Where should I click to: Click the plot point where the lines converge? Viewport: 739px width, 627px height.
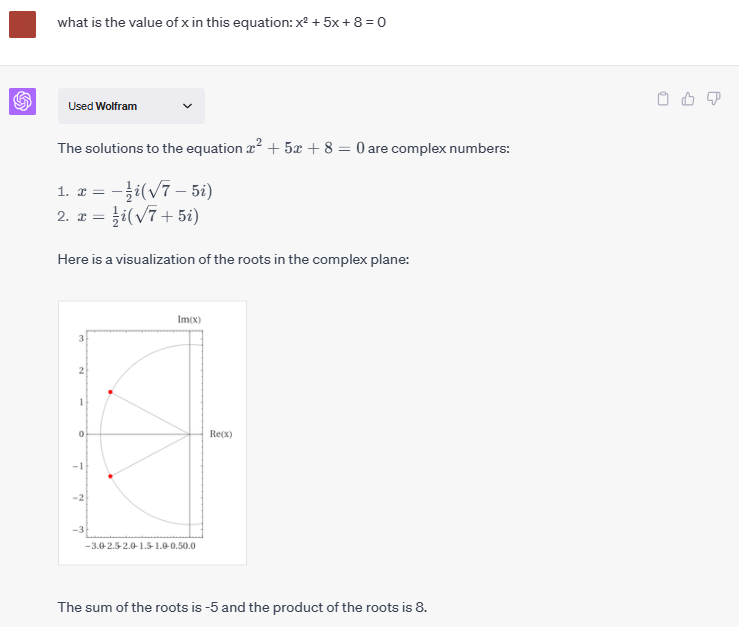tap(190, 434)
